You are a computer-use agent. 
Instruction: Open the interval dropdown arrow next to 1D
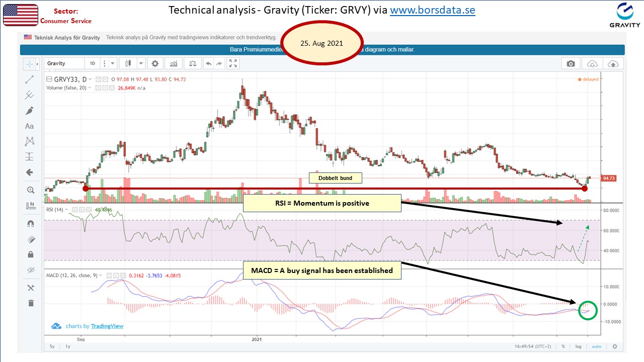pos(112,63)
